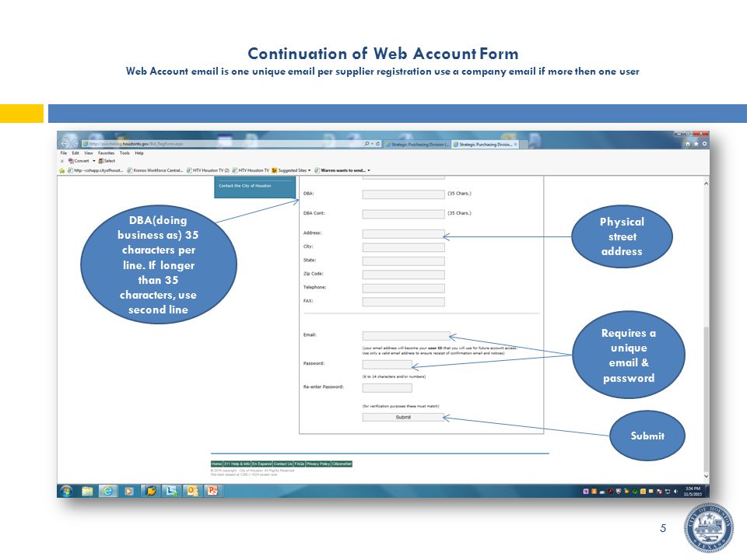Open the HTV Houston TV (2) favorite

(x=209, y=170)
